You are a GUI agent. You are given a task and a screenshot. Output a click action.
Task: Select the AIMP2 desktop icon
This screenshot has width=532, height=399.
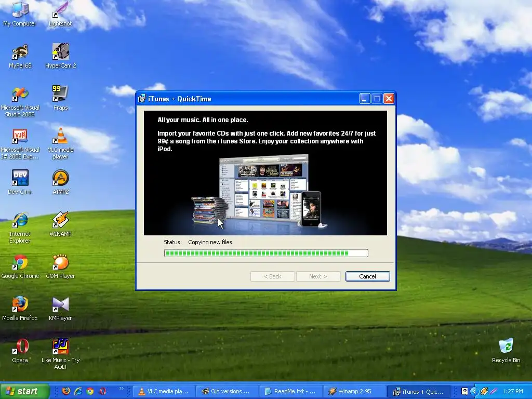(x=60, y=182)
